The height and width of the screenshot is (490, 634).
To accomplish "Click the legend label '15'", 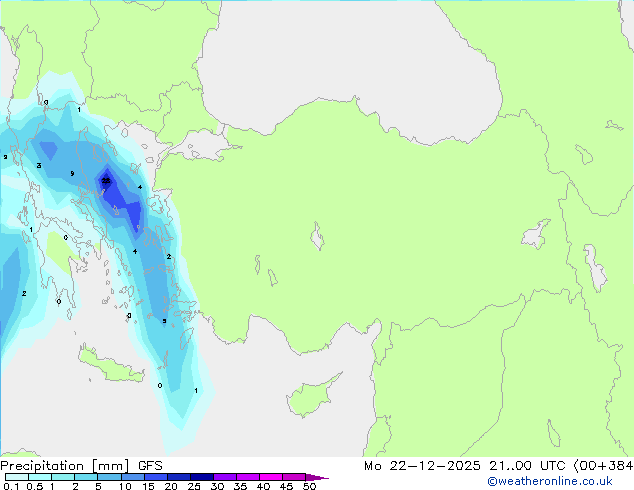I will tap(148, 486).
